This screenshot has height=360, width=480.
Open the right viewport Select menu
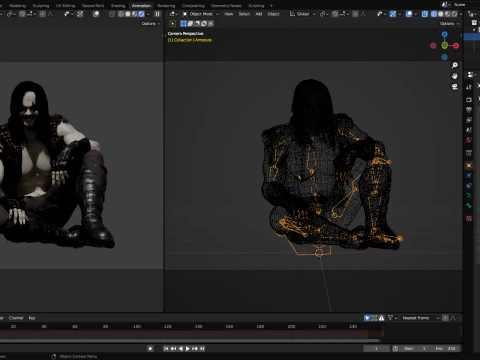[244, 14]
